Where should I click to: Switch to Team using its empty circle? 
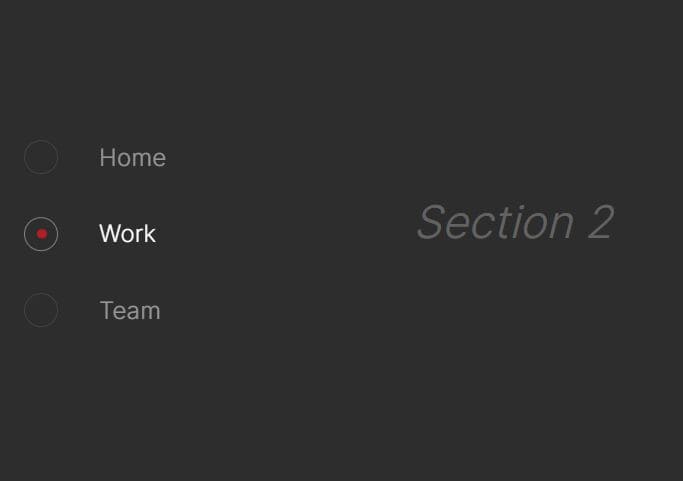(41, 310)
